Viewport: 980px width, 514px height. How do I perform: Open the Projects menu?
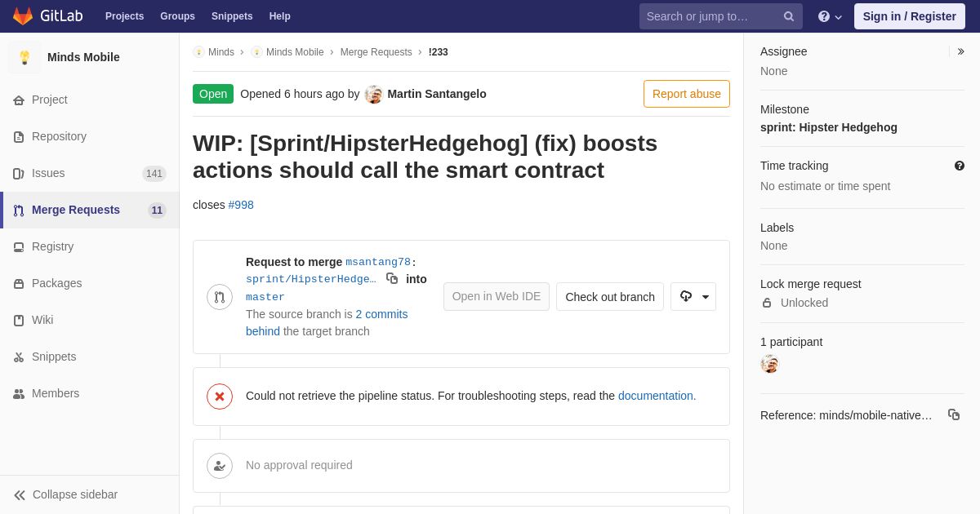[124, 16]
